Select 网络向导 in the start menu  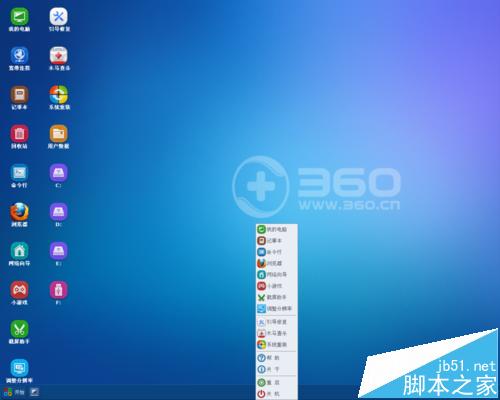pyautogui.click(x=276, y=275)
